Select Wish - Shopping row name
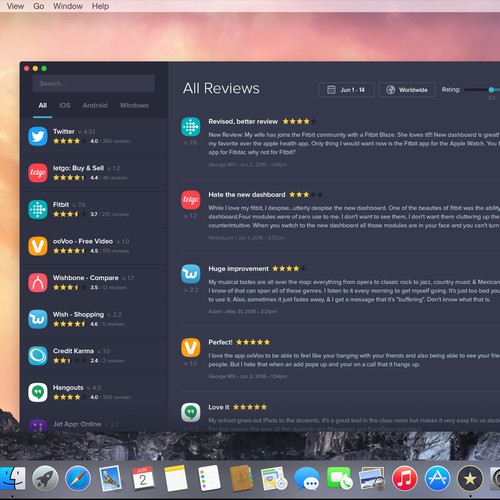The image size is (500, 500). click(78, 314)
